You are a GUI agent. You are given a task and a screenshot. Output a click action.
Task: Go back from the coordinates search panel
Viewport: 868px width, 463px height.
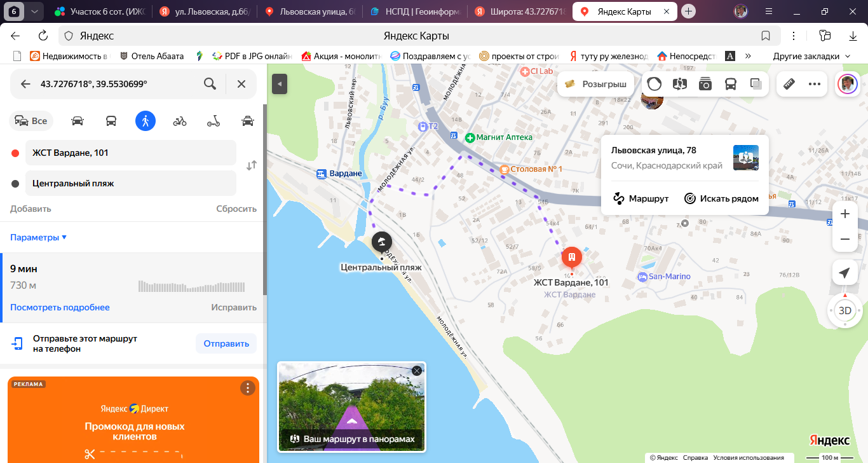click(25, 84)
